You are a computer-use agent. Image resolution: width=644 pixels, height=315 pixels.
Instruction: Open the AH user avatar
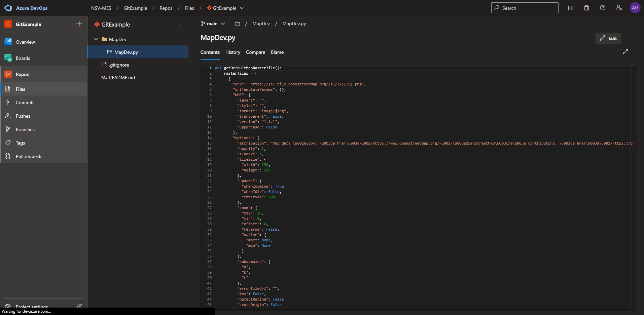tap(635, 7)
